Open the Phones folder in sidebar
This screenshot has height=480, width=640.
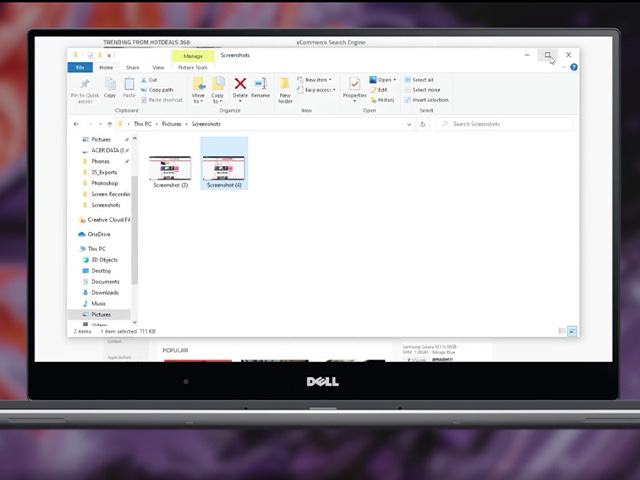(x=100, y=162)
